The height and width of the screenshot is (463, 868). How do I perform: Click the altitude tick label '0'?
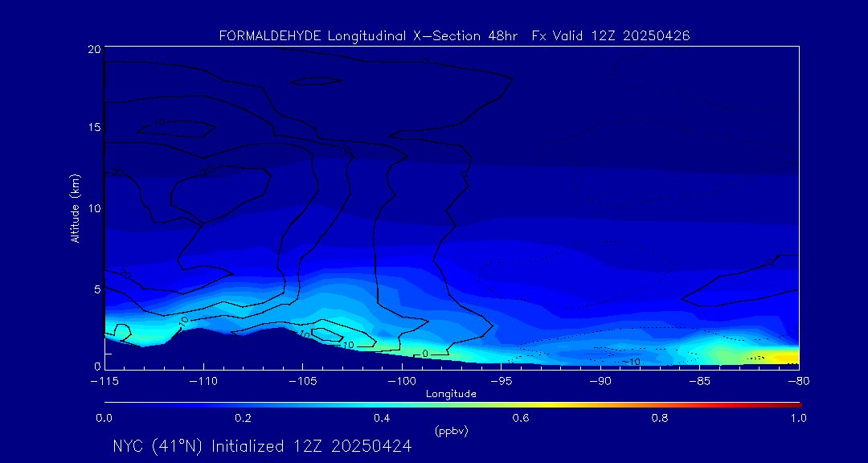tap(97, 366)
